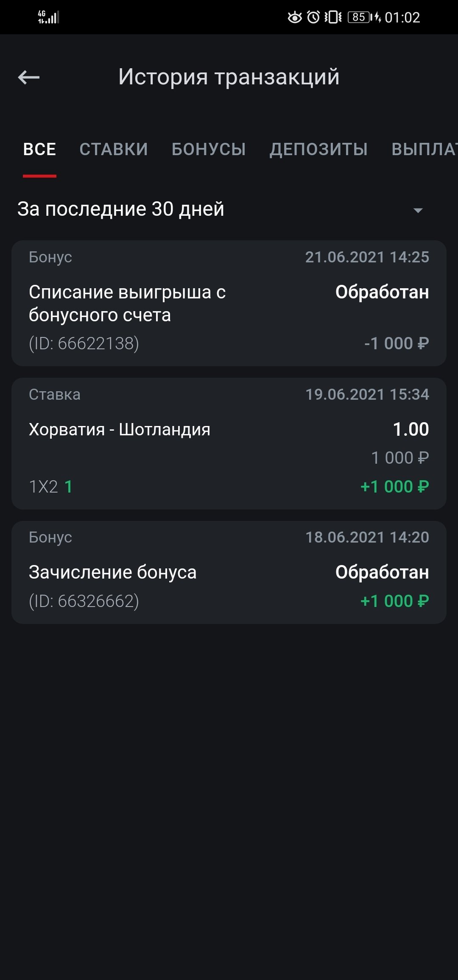Tap the back arrow icon
This screenshot has height=980, width=458.
coord(29,77)
